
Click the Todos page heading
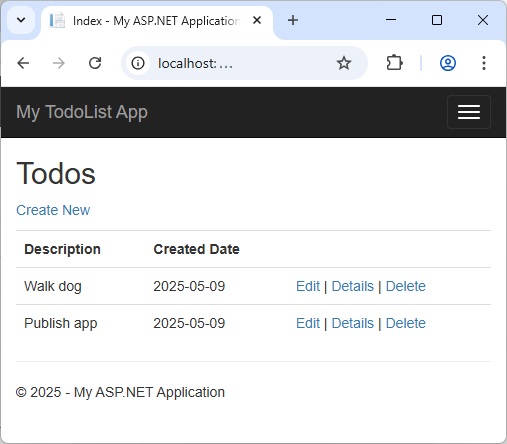[56, 173]
